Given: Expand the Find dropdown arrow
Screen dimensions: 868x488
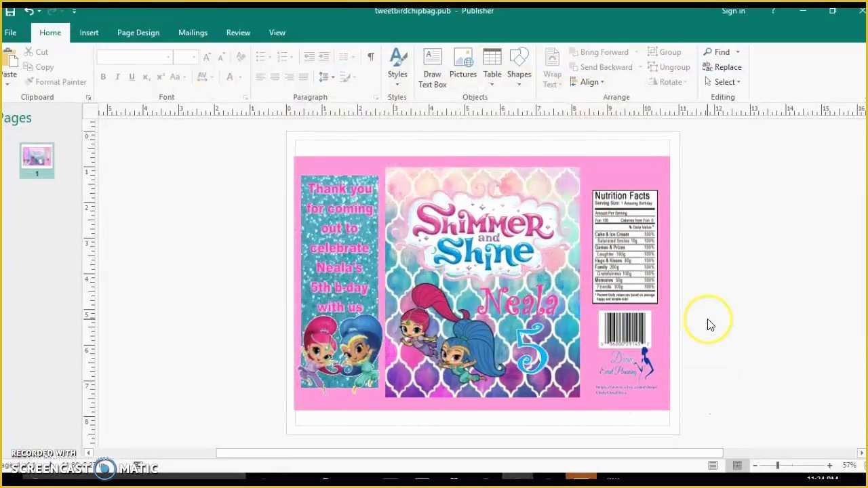Looking at the screenshot, I should coord(738,52).
